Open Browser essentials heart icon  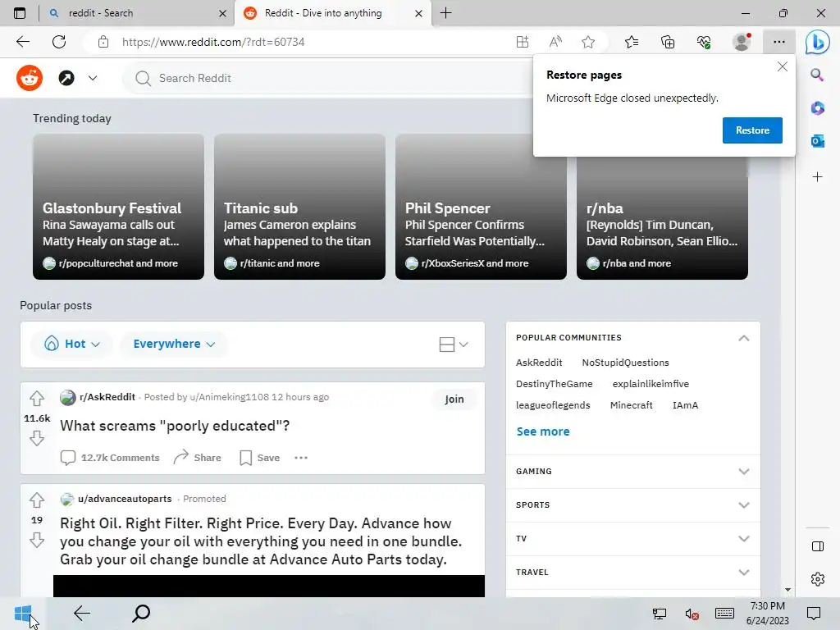click(x=704, y=42)
